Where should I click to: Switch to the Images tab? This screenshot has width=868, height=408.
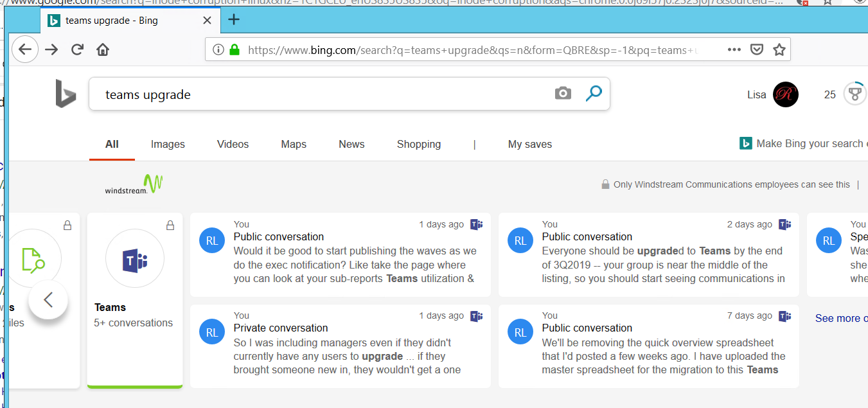[168, 144]
